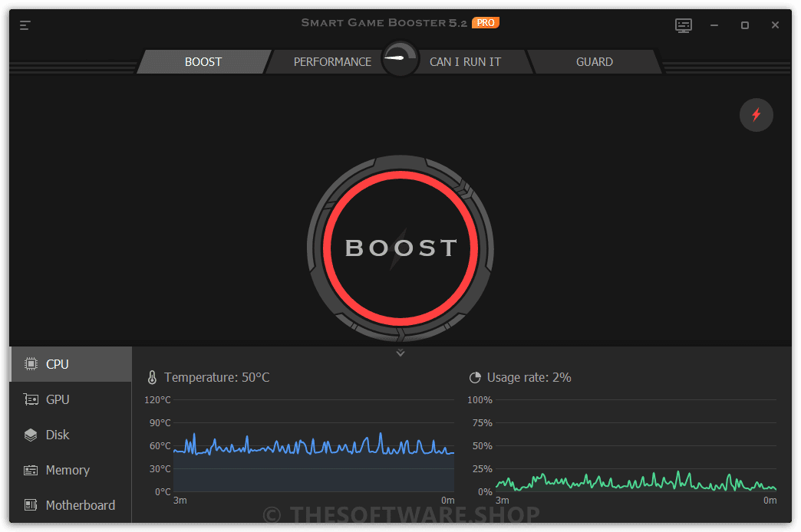Select GPU in the sidebar

[x=71, y=399]
